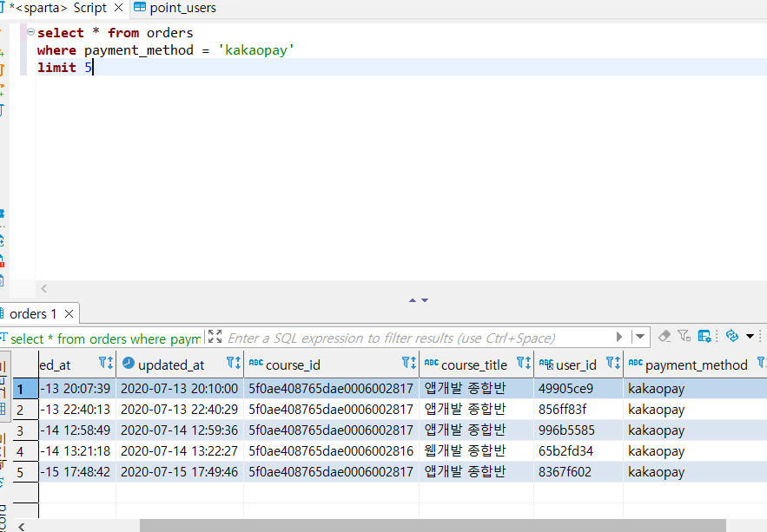Move results panel down with arrow
Screen dimensions: 767x532
pos(425,300)
